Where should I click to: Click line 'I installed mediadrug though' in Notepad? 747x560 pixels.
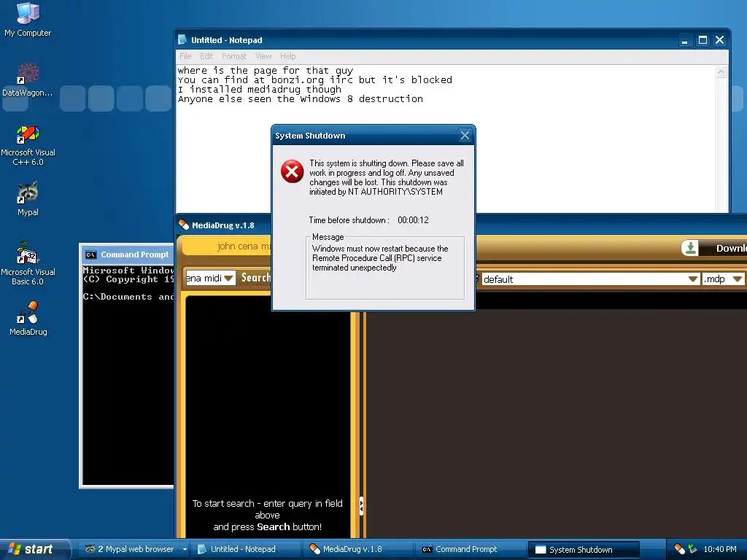tap(260, 90)
